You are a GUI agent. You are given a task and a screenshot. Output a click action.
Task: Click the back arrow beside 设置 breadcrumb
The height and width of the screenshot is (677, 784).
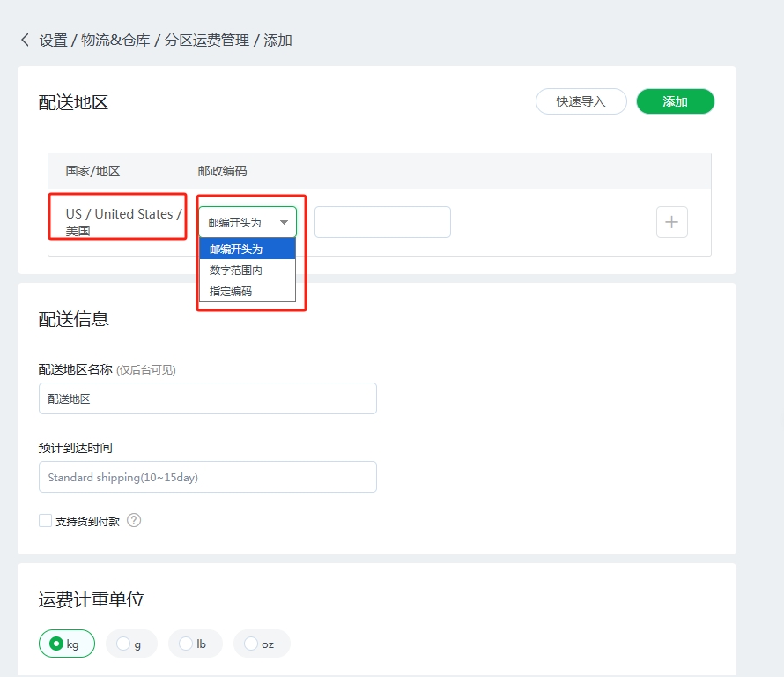tap(25, 40)
